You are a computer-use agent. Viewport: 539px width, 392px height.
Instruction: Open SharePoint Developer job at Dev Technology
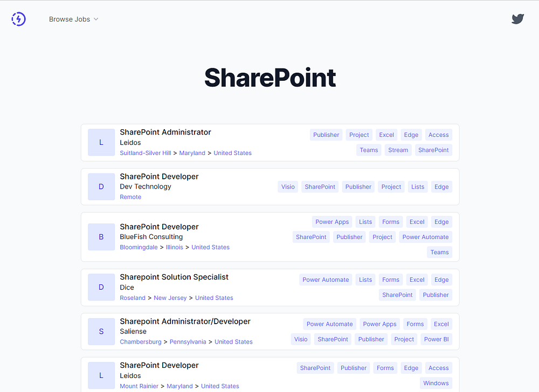coord(159,177)
